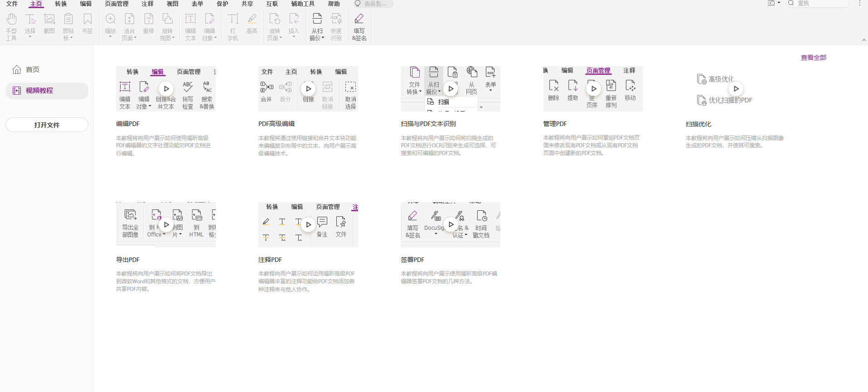Open the Accessibility (辅助工具) tab
The height and width of the screenshot is (392, 868).
coord(303,4)
